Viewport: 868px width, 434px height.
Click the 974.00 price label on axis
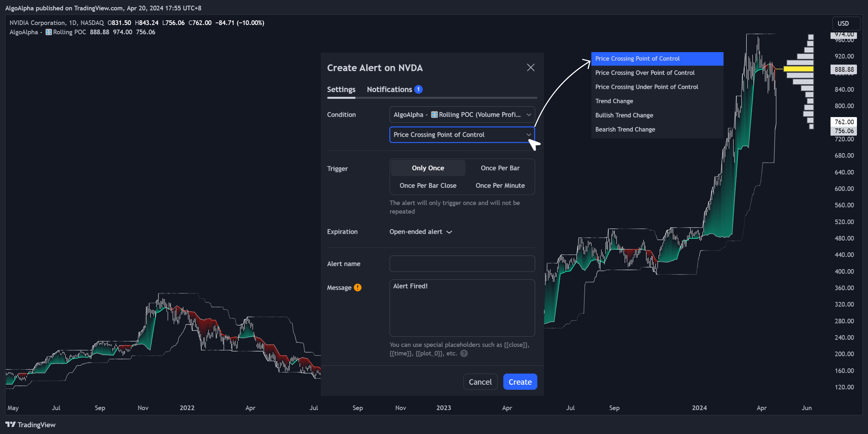point(844,35)
